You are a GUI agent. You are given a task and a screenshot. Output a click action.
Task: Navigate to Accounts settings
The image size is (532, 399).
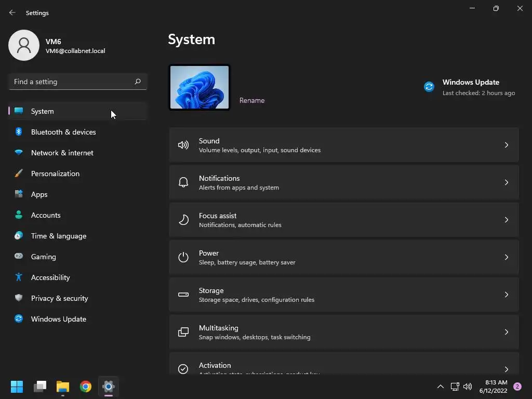[78, 215]
